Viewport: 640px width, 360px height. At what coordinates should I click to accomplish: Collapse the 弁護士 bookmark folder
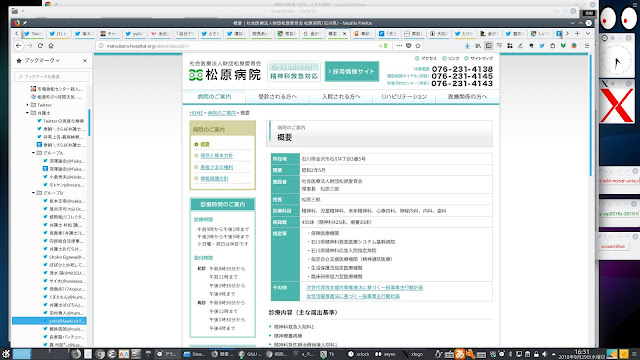(x=28, y=113)
